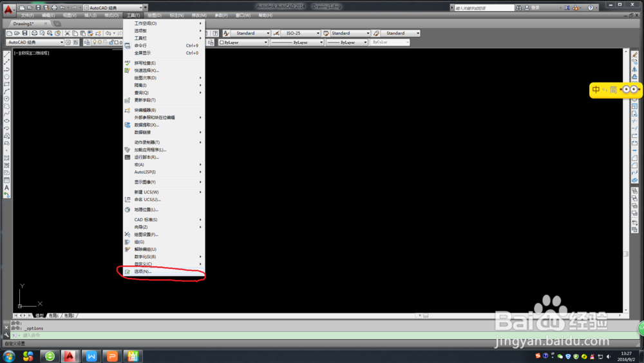Click the Table Style icon
This screenshot has height=363, width=644.
point(326,34)
